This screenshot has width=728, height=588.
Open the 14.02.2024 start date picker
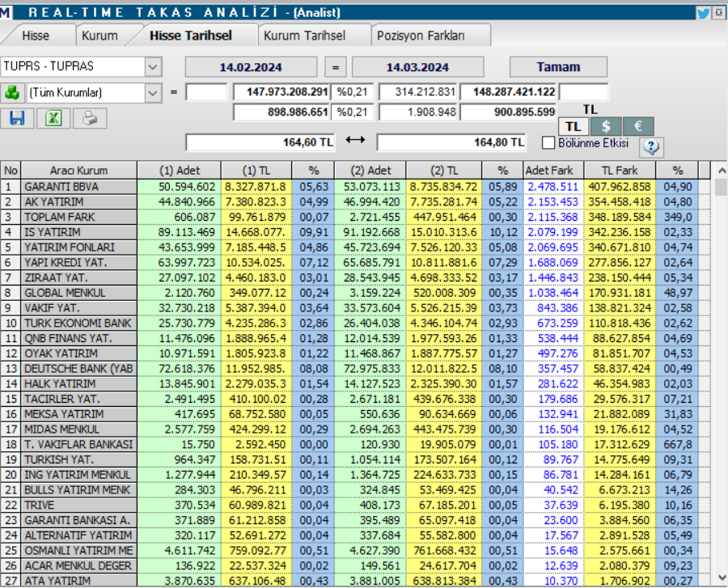point(252,67)
